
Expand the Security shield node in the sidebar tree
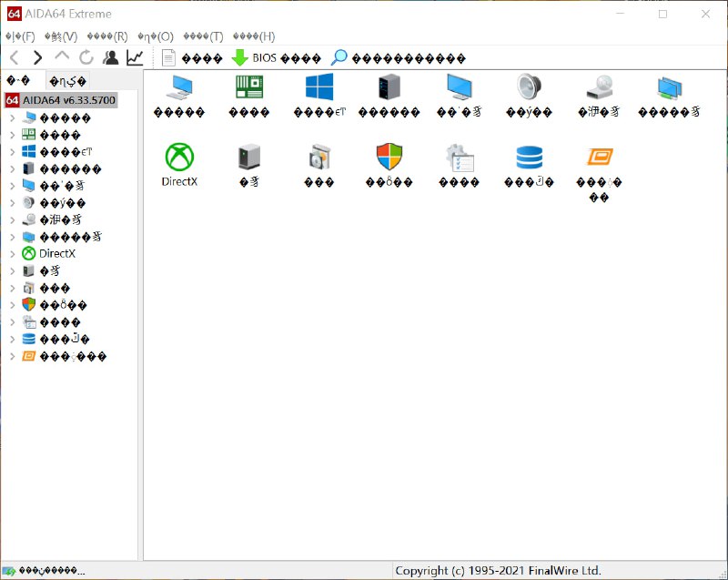pos(12,305)
